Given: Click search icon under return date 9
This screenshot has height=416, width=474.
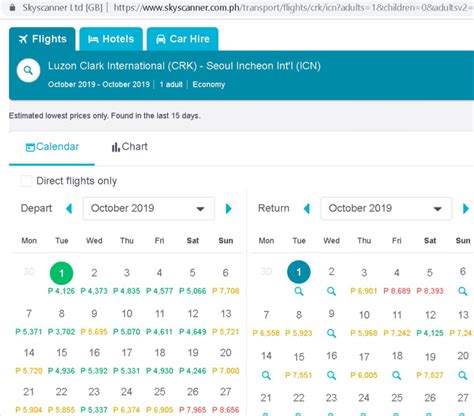Looking at the screenshot, I should pos(331,333).
